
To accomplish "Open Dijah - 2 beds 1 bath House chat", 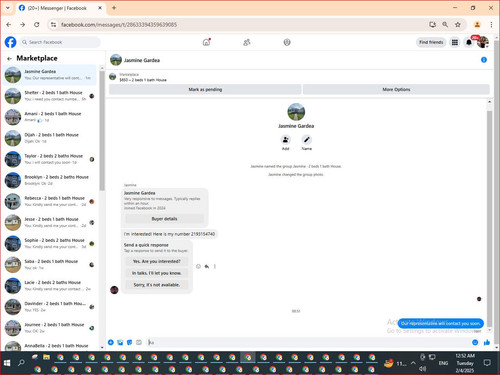I will pos(50,138).
